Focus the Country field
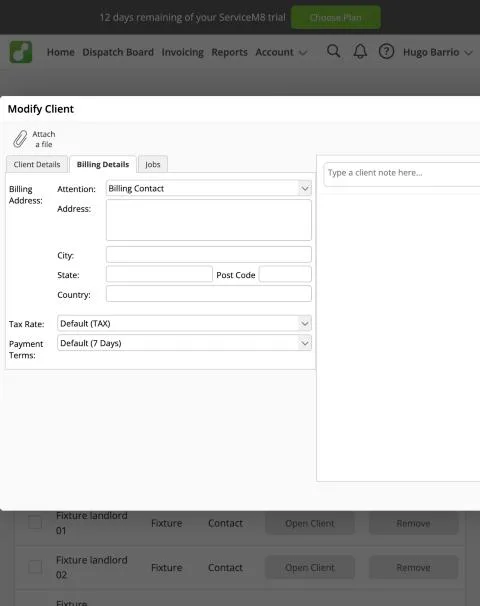This screenshot has height=606, width=480. [209, 294]
